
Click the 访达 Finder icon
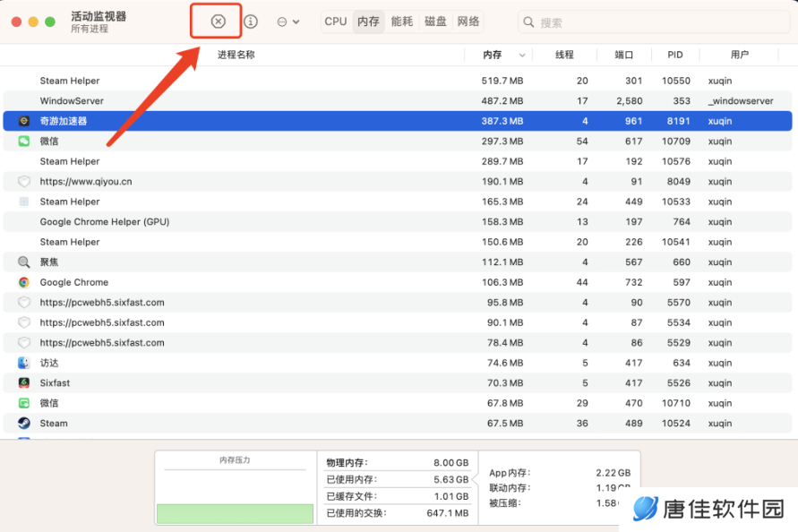(24, 363)
